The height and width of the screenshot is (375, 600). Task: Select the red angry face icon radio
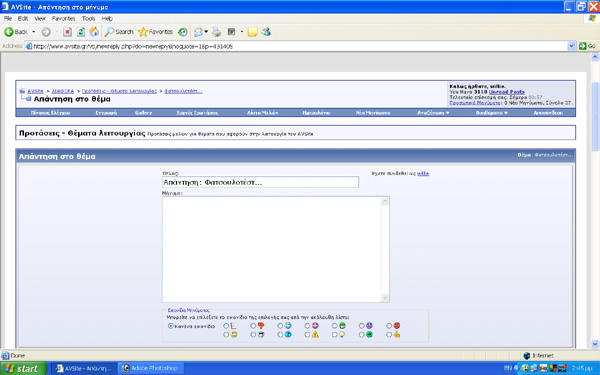pyautogui.click(x=389, y=326)
